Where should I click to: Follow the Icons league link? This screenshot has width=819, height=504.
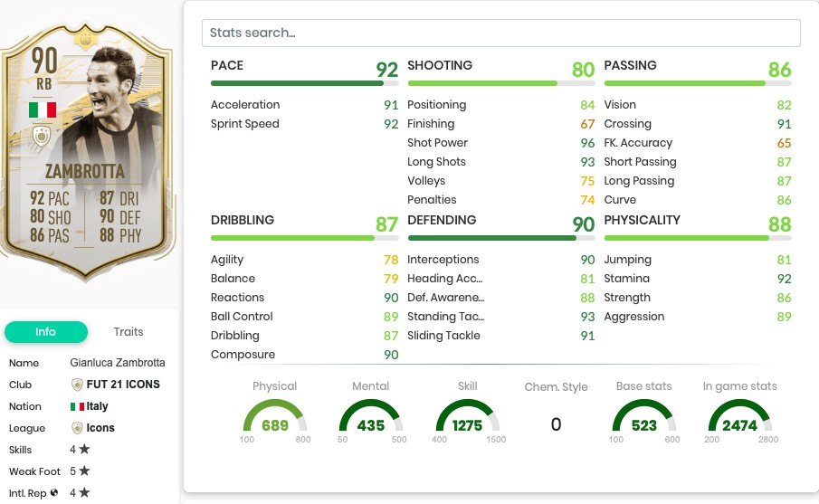pyautogui.click(x=100, y=428)
